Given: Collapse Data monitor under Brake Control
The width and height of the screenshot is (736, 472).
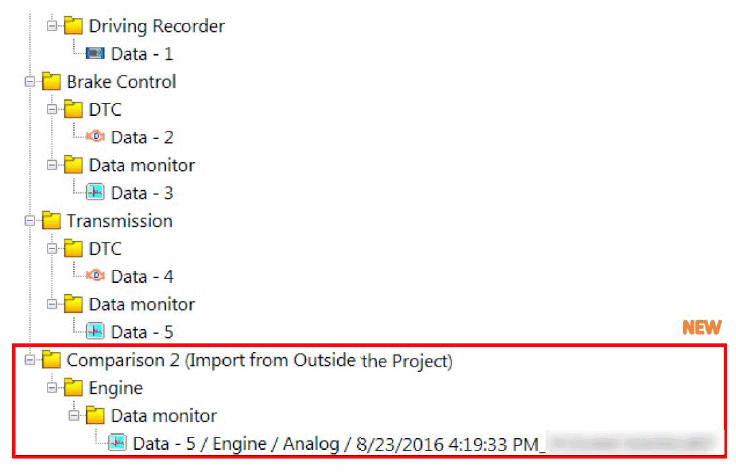Looking at the screenshot, I should (53, 164).
